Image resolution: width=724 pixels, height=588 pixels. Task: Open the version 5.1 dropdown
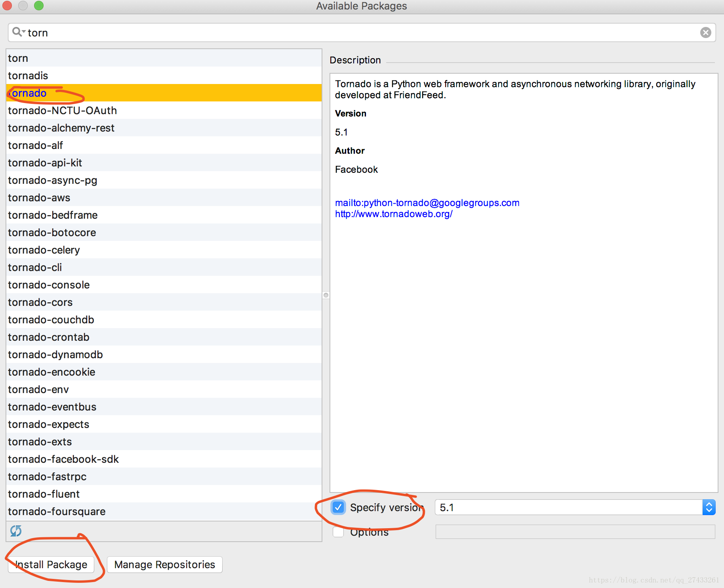[x=709, y=507]
